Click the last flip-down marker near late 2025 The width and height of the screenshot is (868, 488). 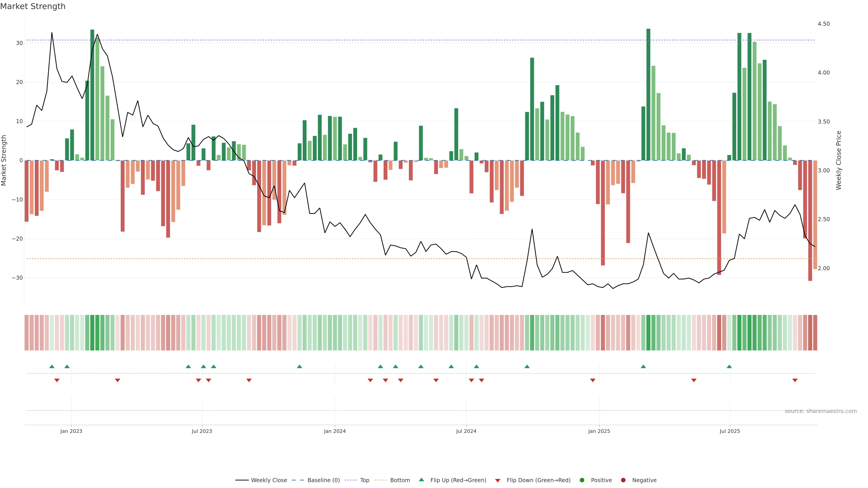(x=795, y=380)
